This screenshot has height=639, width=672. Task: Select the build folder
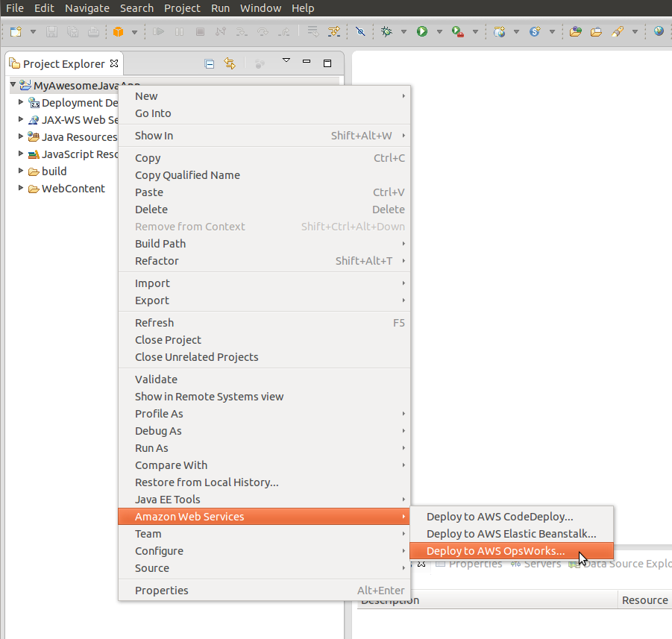[x=54, y=171]
